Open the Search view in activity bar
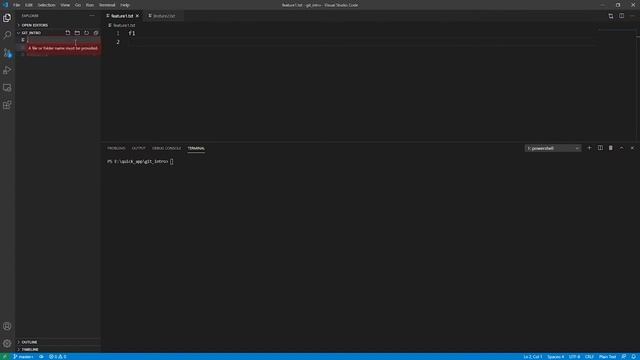The width and height of the screenshot is (640, 360). 7,35
